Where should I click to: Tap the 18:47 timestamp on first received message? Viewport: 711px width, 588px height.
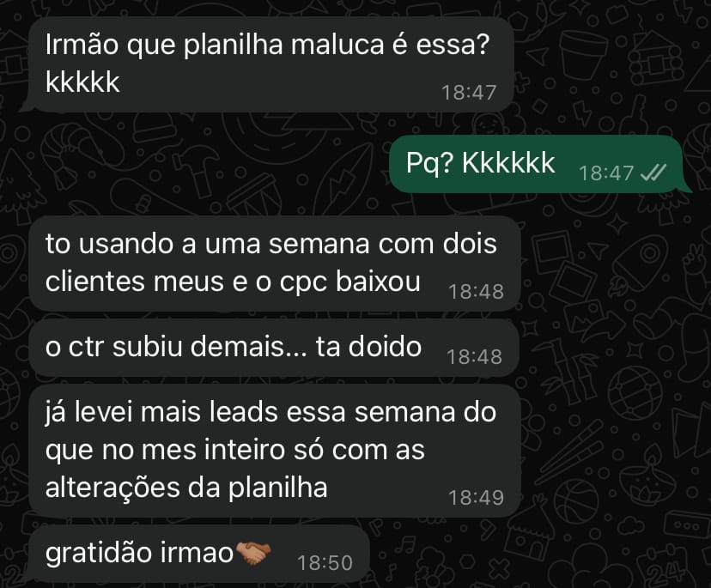point(469,93)
